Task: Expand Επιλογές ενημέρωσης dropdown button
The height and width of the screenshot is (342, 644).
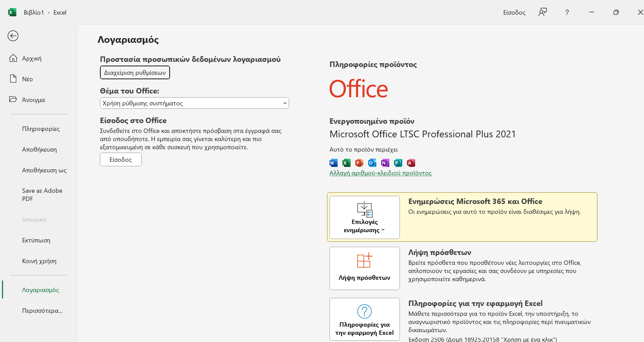Action: (365, 217)
